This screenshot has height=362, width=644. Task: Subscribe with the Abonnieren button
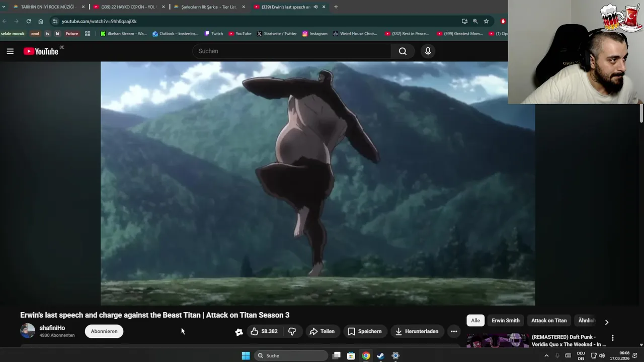pyautogui.click(x=104, y=331)
